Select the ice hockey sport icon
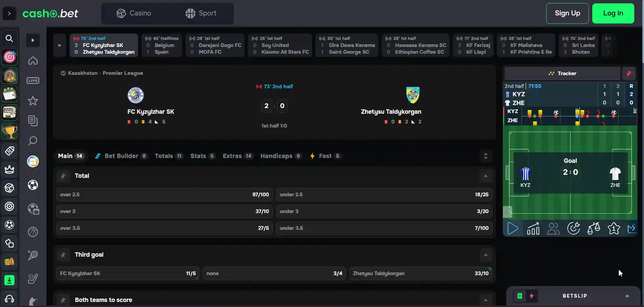 [x=33, y=279]
